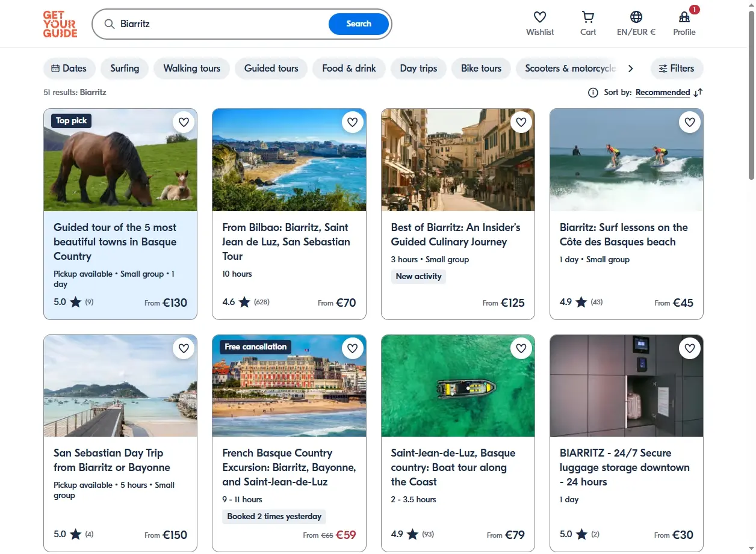Viewport: 756px width, 554px height.
Task: Click the luggage locker thumbnail
Action: point(627,386)
